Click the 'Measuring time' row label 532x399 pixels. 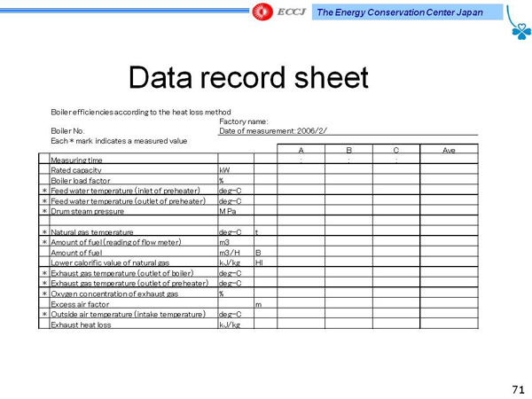76,160
